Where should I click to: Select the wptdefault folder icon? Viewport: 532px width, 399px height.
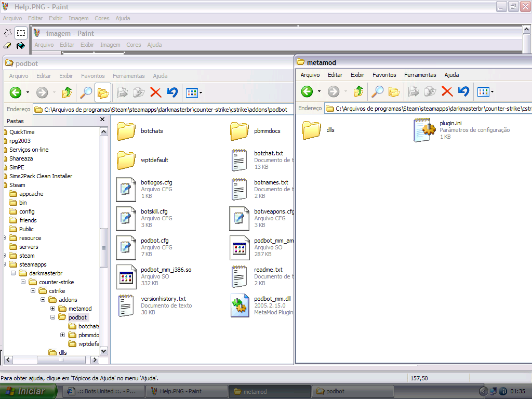pyautogui.click(x=126, y=161)
